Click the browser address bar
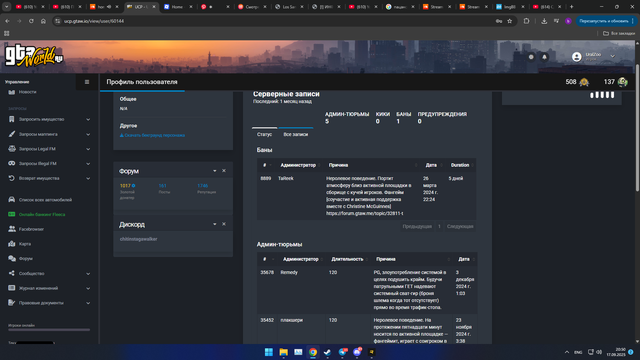The height and width of the screenshot is (360, 640). coord(278,21)
